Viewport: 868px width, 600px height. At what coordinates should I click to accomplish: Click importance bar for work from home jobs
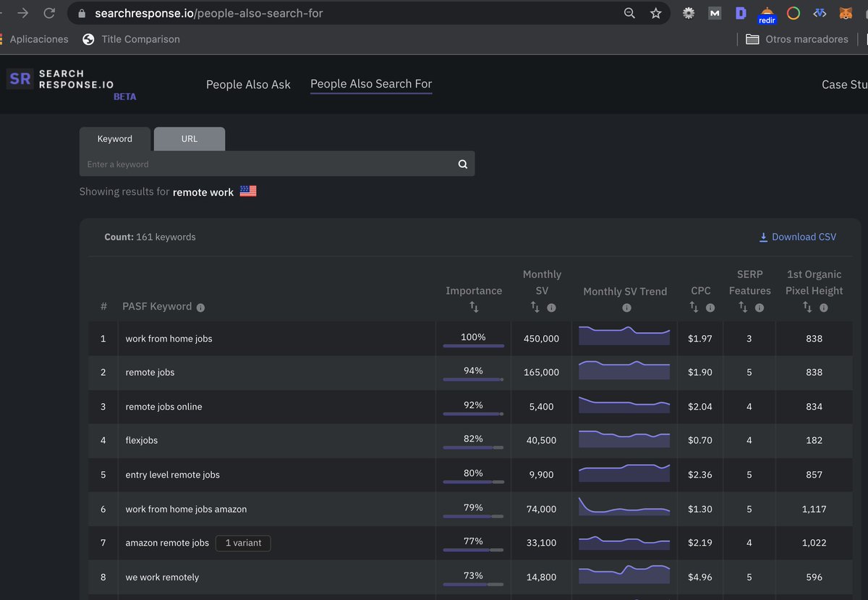click(x=474, y=346)
